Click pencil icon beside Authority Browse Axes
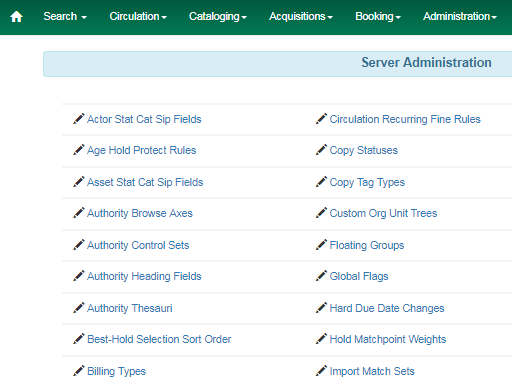The width and height of the screenshot is (512, 382). click(79, 213)
